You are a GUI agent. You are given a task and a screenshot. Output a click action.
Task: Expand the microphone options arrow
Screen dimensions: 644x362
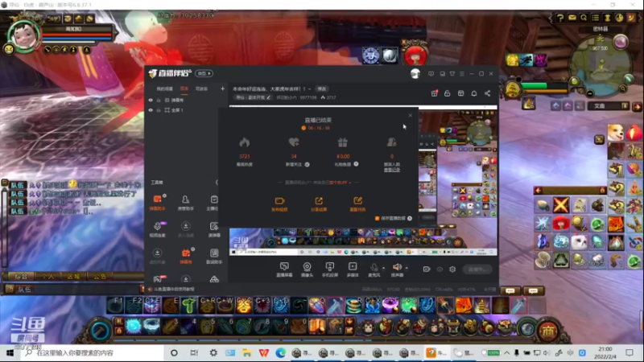coord(384,268)
